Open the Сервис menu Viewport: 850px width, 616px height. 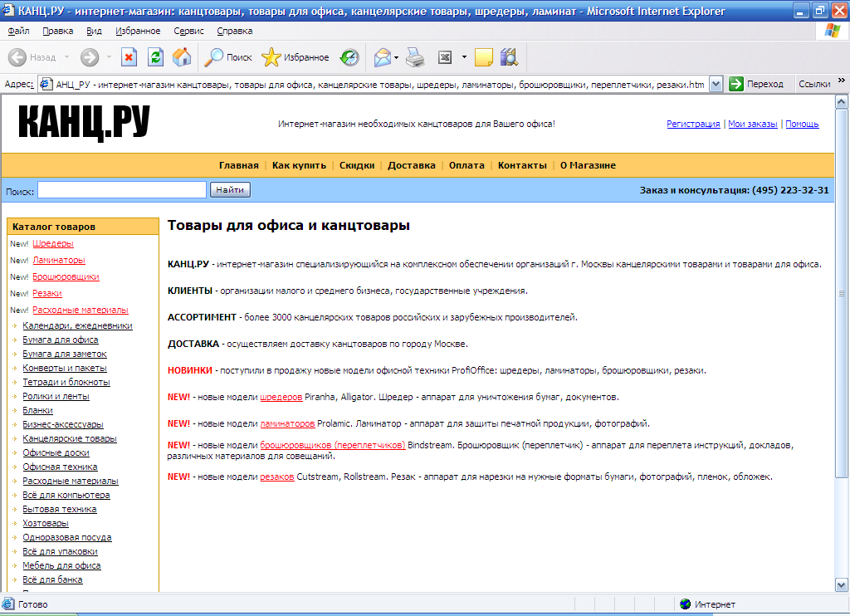[188, 31]
